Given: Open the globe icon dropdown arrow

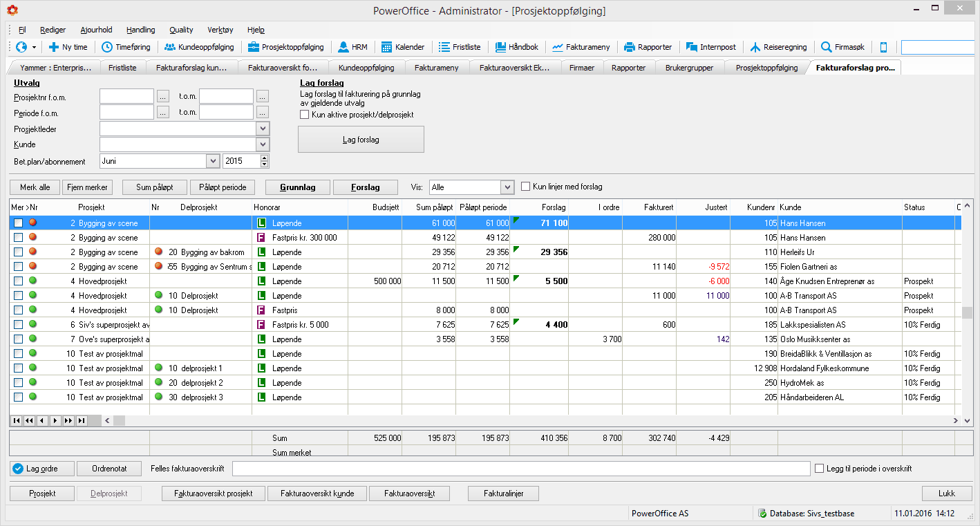Looking at the screenshot, I should coord(34,48).
